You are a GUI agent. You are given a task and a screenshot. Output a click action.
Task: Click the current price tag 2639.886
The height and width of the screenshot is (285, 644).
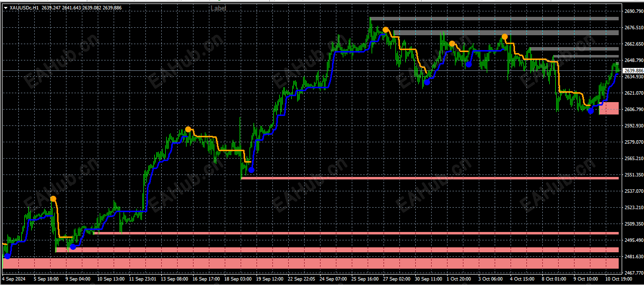[x=633, y=71]
